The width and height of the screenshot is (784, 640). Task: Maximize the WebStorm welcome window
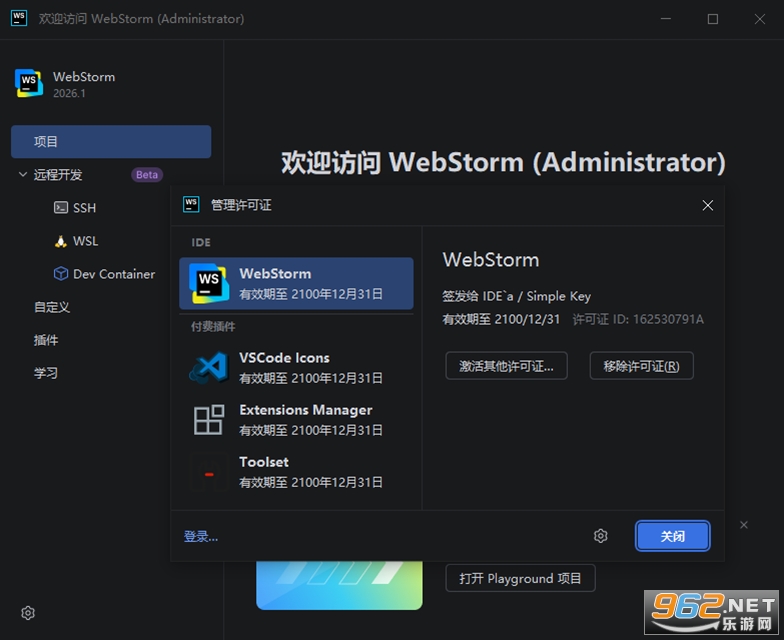tap(712, 18)
